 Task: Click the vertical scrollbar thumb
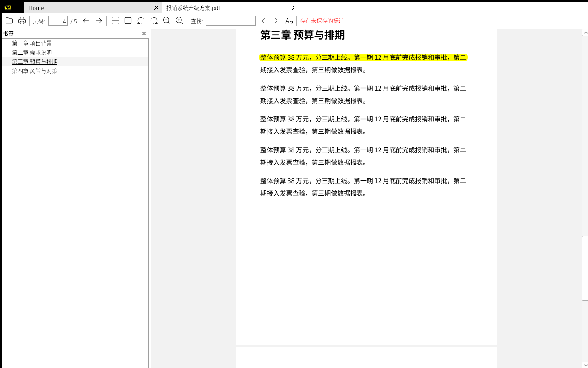point(585,268)
